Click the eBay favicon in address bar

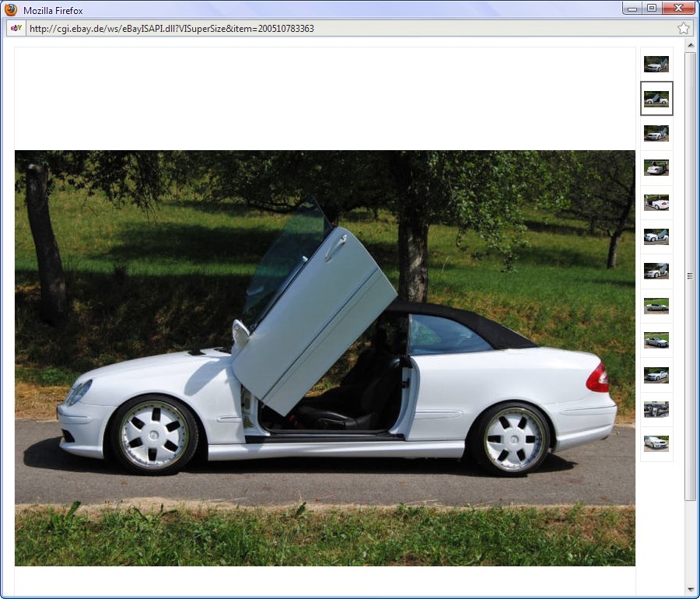tap(16, 28)
